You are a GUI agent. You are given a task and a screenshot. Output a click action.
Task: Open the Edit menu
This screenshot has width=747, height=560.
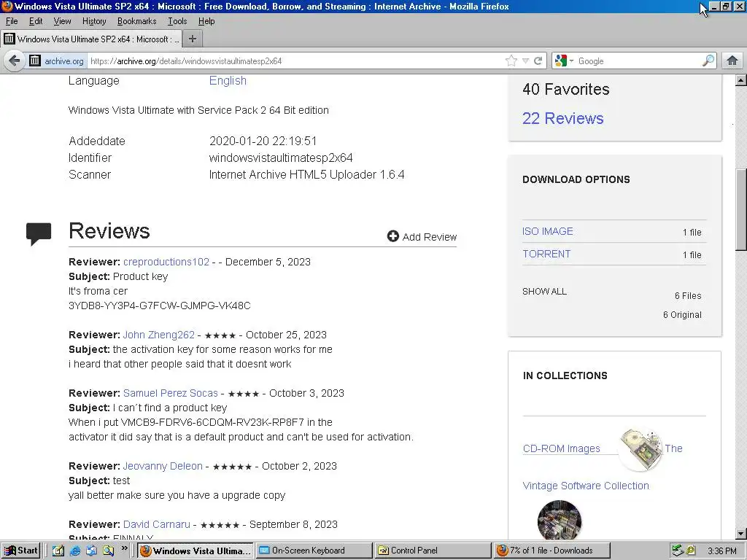click(36, 21)
